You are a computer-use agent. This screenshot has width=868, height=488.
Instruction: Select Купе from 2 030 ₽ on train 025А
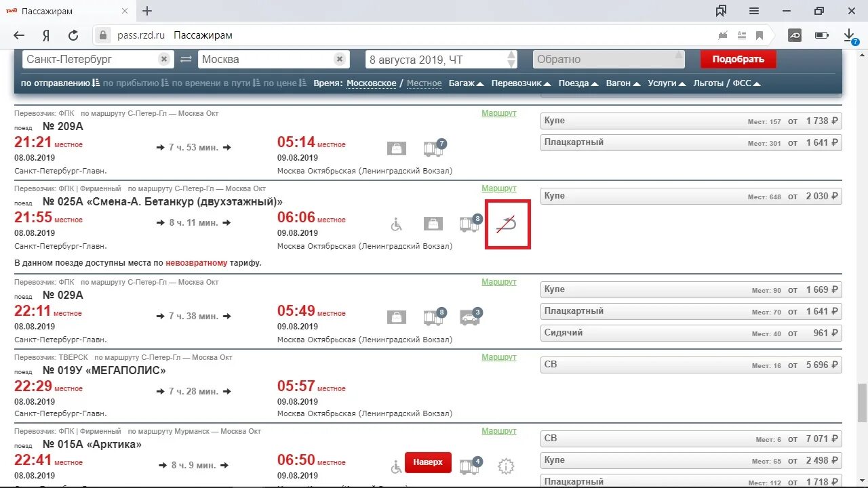click(691, 196)
